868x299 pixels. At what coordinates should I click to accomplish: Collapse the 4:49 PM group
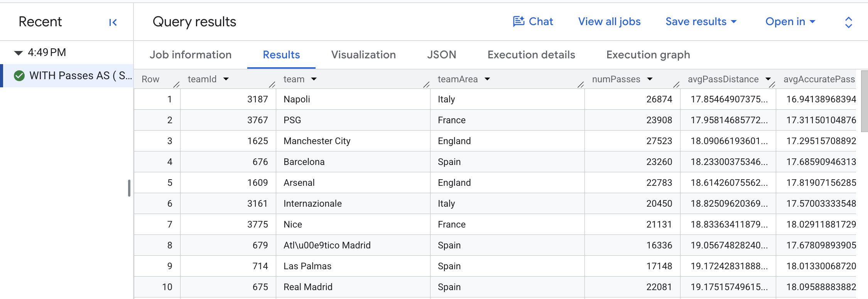pyautogui.click(x=18, y=53)
